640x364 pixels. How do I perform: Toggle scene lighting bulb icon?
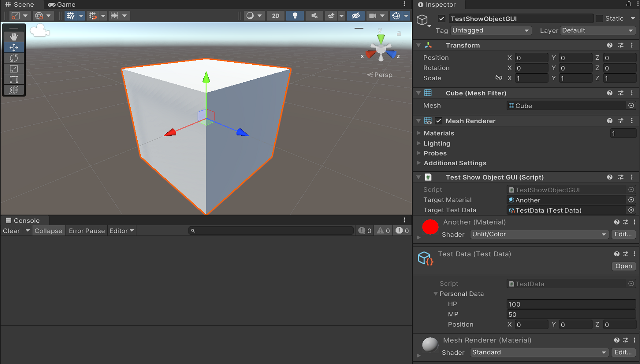(295, 16)
